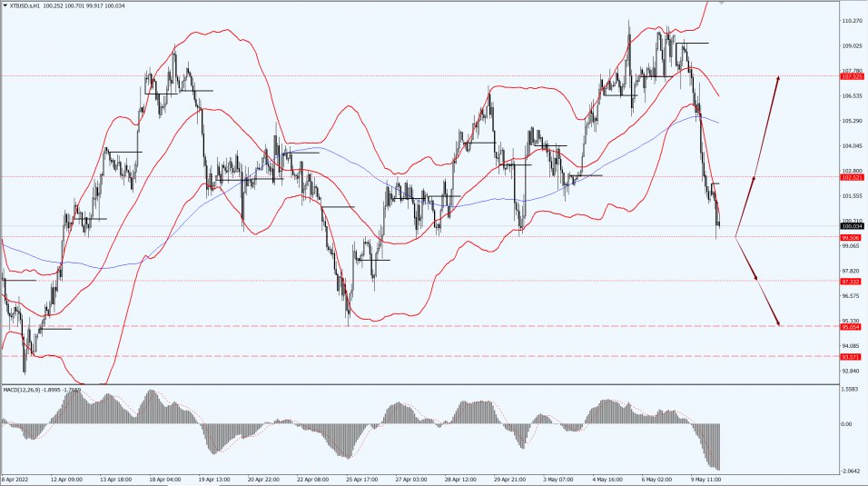
Task: Click the 105.290 price axis value
Action: click(x=852, y=121)
